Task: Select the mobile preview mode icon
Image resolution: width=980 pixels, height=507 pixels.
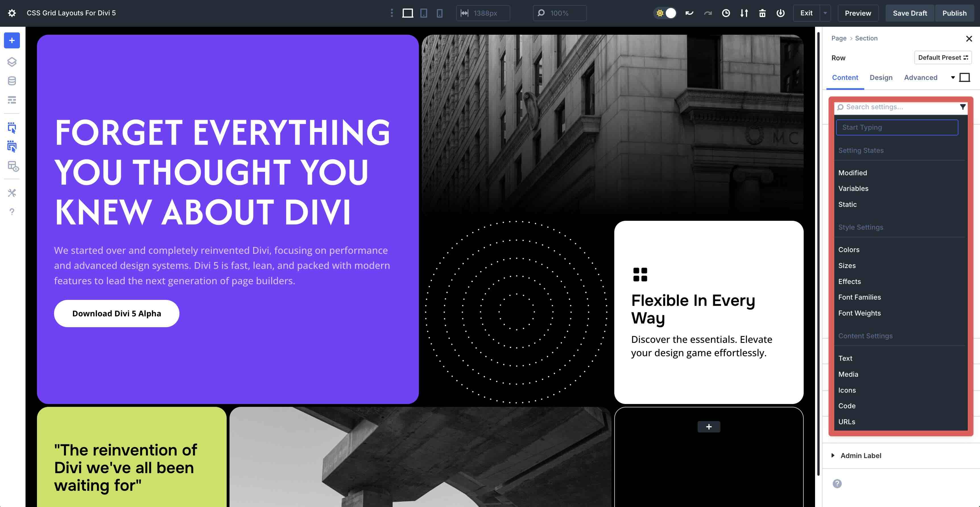Action: 440,13
